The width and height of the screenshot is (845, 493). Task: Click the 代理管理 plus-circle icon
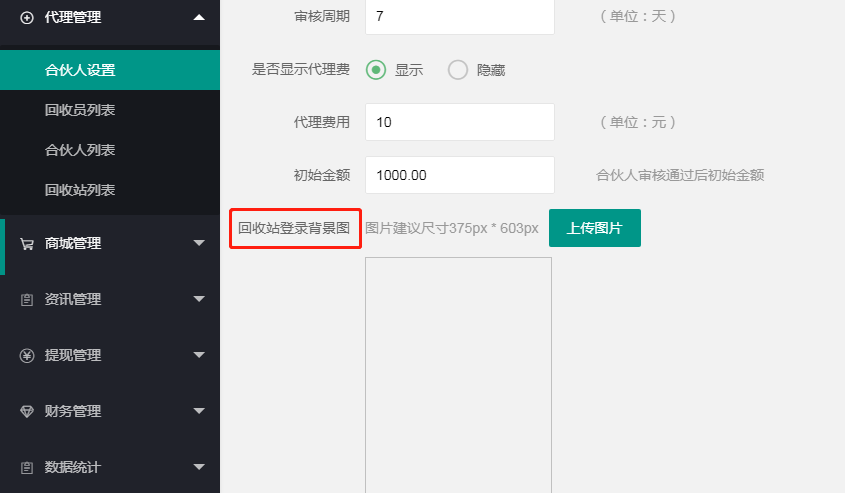26,18
